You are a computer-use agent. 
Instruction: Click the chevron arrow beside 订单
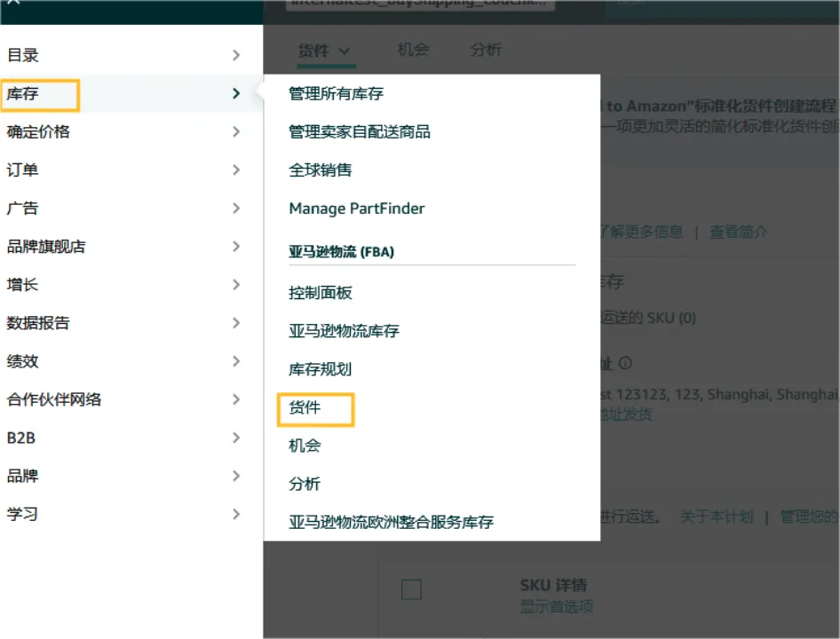pyautogui.click(x=236, y=170)
